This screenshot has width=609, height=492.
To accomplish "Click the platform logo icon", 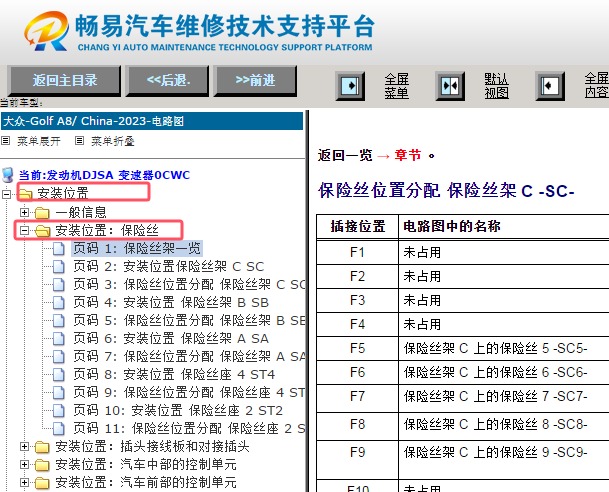I will pyautogui.click(x=47, y=31).
